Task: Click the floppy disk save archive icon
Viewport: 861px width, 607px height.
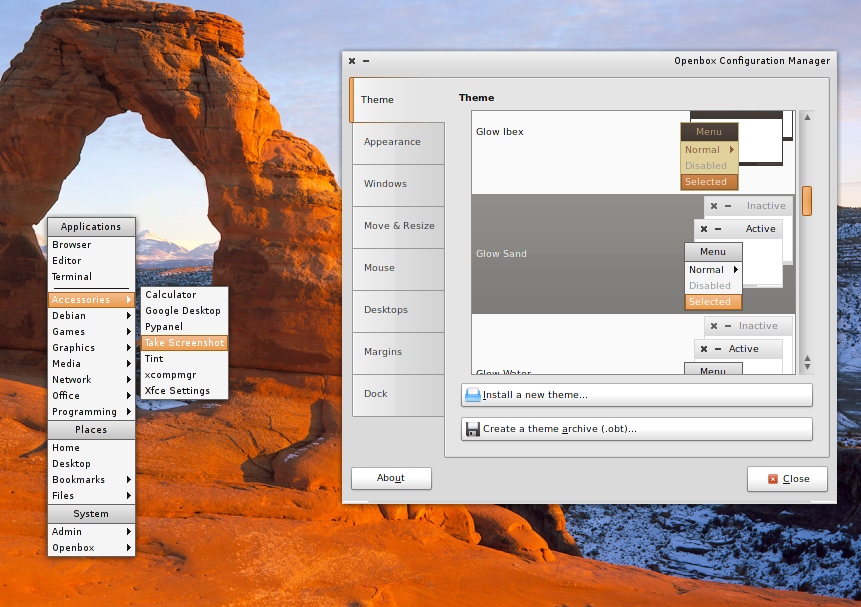Action: tap(472, 429)
